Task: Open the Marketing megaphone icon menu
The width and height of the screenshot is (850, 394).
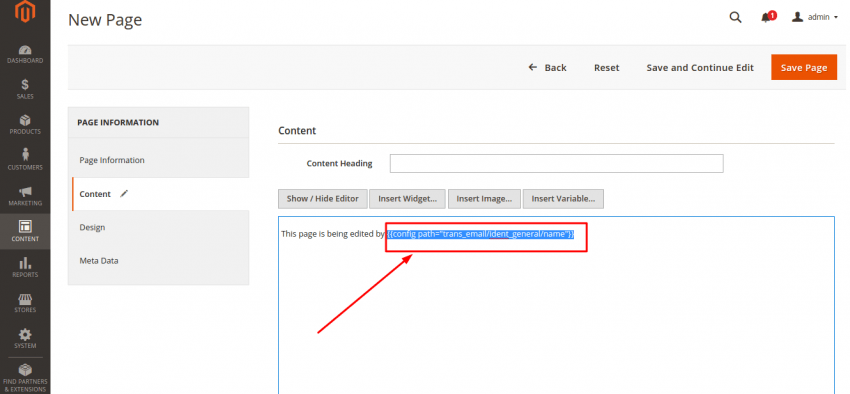Action: [25, 192]
